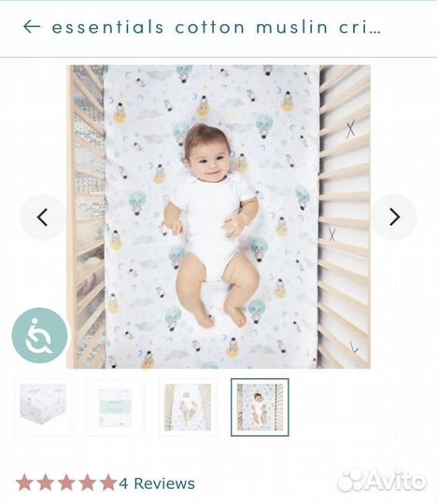Click the third rating star
The height and width of the screenshot is (504, 437).
(x=66, y=483)
